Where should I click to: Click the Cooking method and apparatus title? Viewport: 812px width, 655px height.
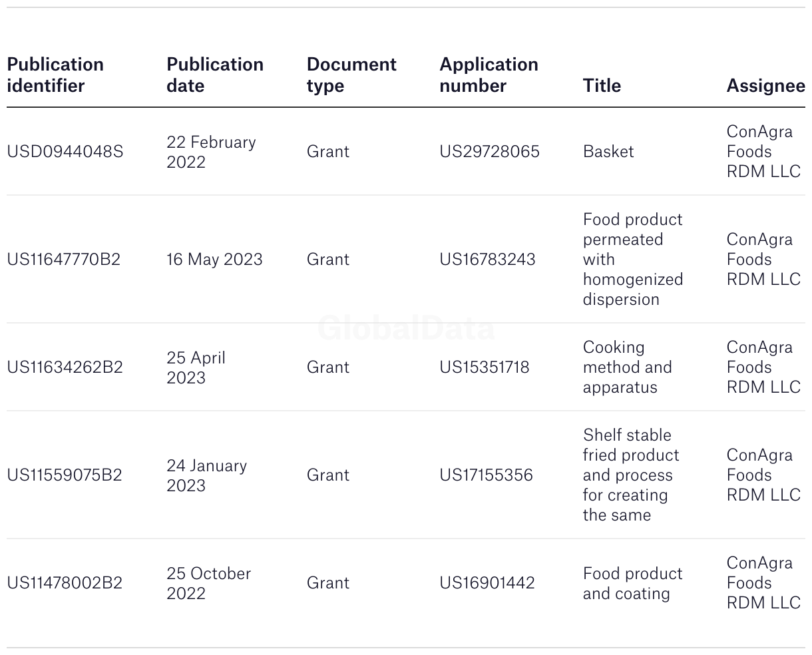(628, 367)
